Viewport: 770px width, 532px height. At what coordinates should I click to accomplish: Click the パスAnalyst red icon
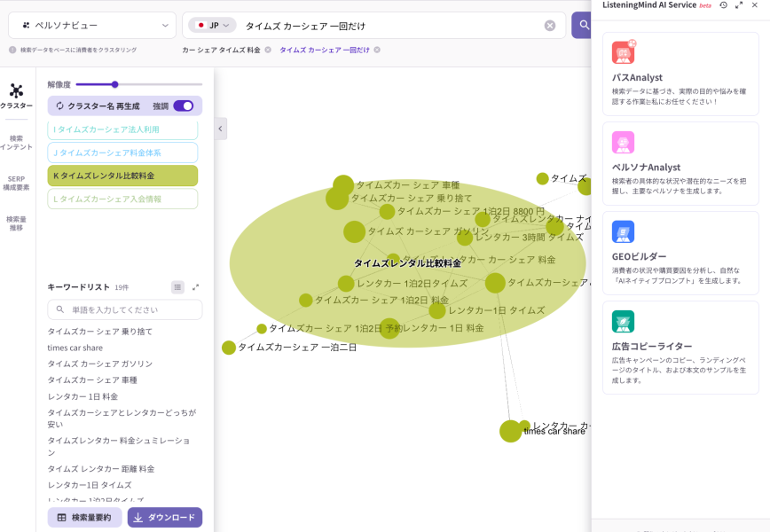(x=623, y=52)
